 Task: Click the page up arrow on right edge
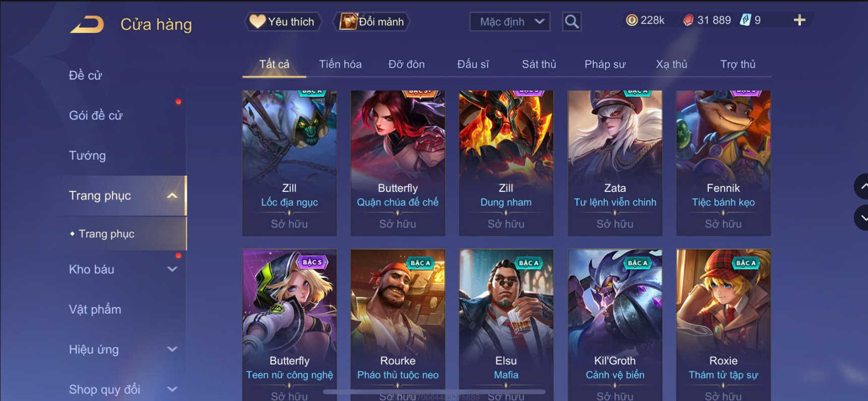[862, 186]
